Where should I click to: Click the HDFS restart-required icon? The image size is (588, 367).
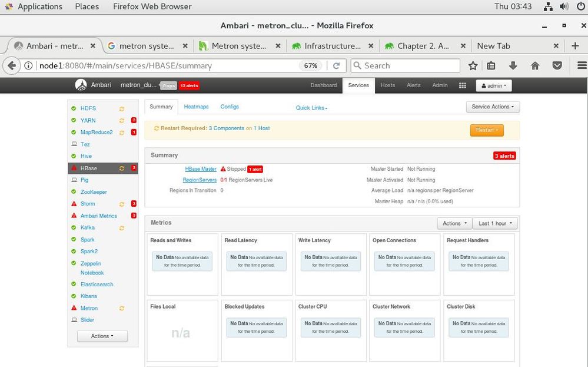tap(121, 109)
